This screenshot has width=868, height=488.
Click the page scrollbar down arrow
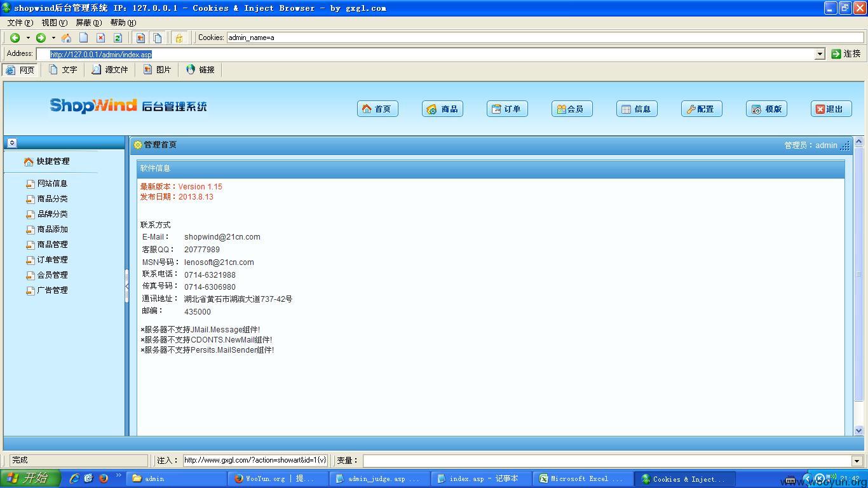coord(858,430)
